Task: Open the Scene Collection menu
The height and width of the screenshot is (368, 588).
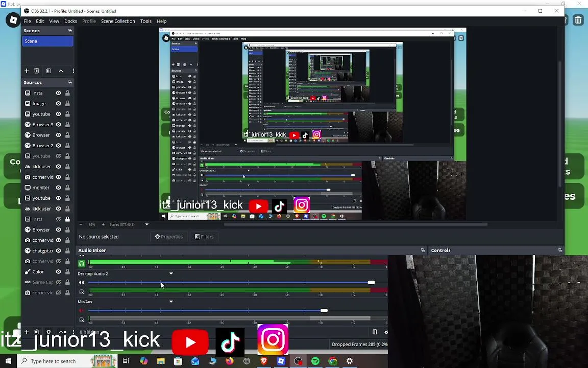Action: tap(118, 21)
